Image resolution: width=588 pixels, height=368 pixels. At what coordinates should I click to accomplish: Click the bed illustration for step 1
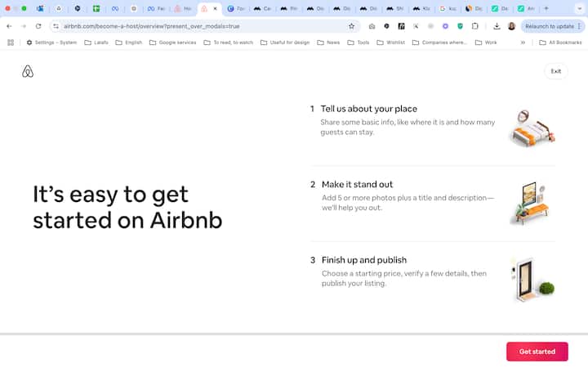532,128
